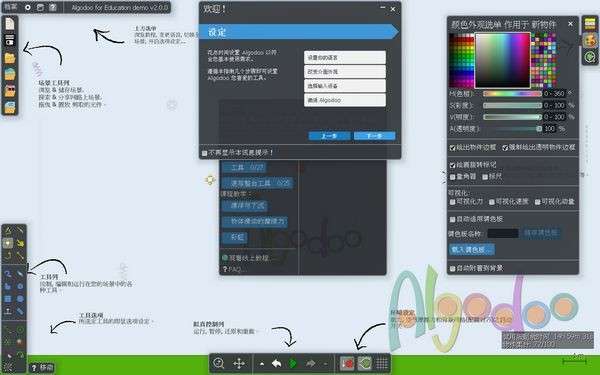Toggle the grid icon in bottom bar
Screen dimensions: 600x375
point(382,363)
